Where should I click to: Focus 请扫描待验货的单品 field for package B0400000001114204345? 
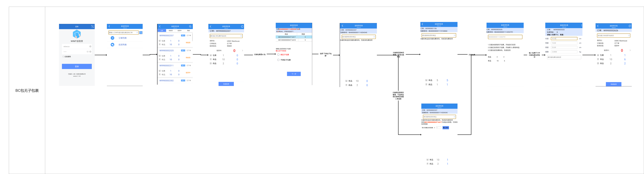tap(359, 37)
